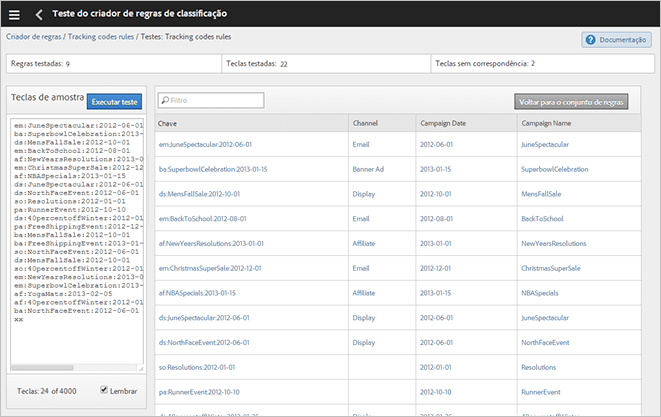Screen dimensions: 661x417
Task: Go back with the left arrow icon
Action: click(x=39, y=15)
